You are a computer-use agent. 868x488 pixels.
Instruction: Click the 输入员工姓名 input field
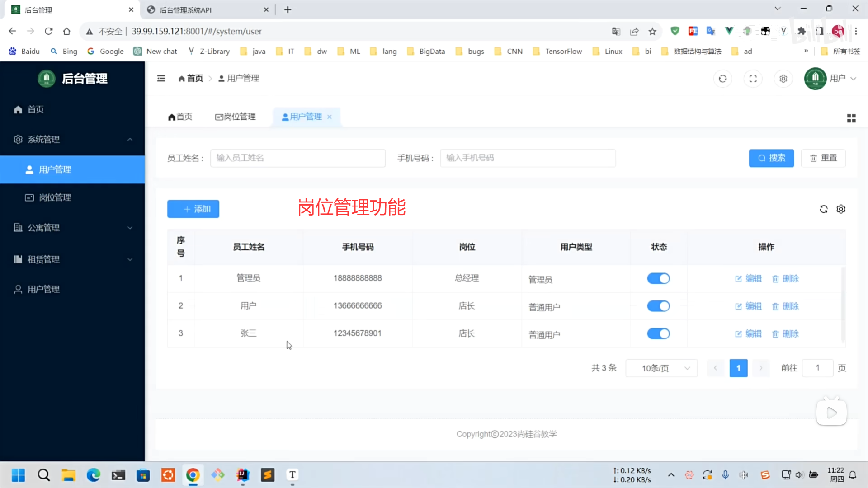(297, 158)
